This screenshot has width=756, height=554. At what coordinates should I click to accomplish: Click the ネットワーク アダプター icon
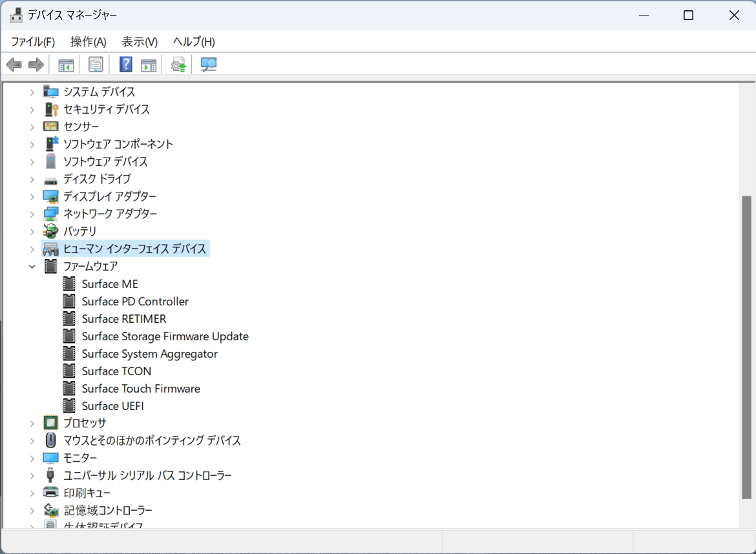pyautogui.click(x=50, y=214)
